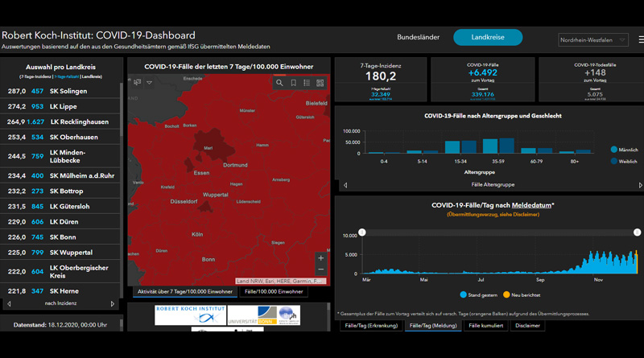Select SK Mülheim a.d.Ruhr row
The width and height of the screenshot is (644, 358).
click(x=60, y=175)
